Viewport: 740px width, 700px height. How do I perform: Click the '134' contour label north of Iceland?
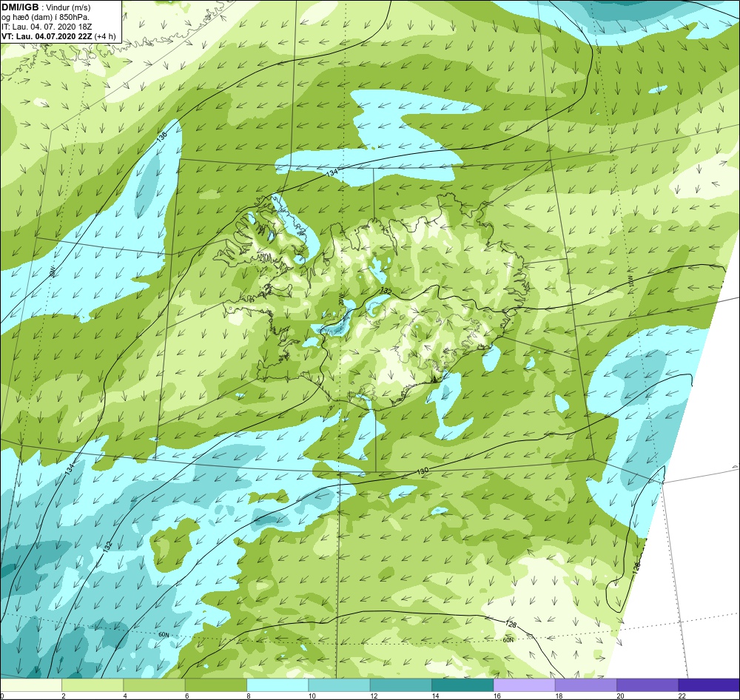[332, 172]
